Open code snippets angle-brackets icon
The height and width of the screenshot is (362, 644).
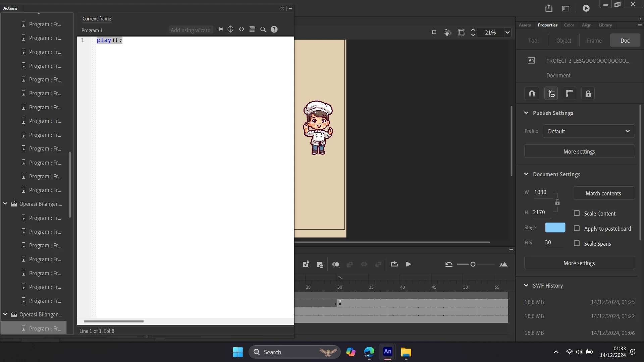(241, 29)
